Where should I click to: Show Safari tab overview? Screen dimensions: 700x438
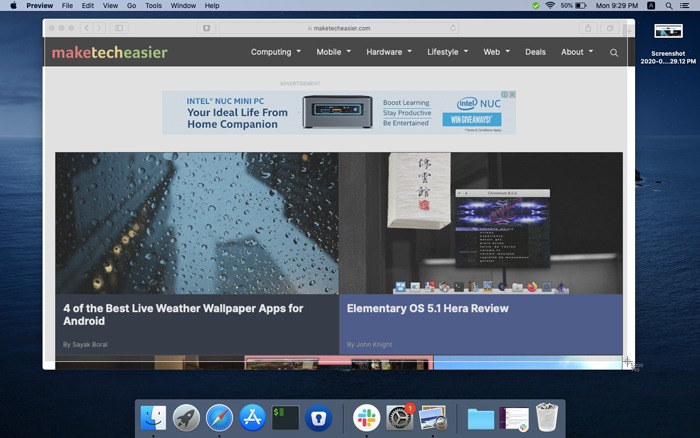pyautogui.click(x=610, y=28)
